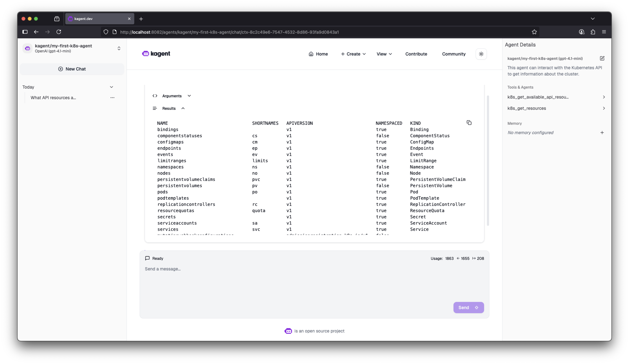Open the View menu
Viewport: 629px width, 364px height.
click(384, 54)
